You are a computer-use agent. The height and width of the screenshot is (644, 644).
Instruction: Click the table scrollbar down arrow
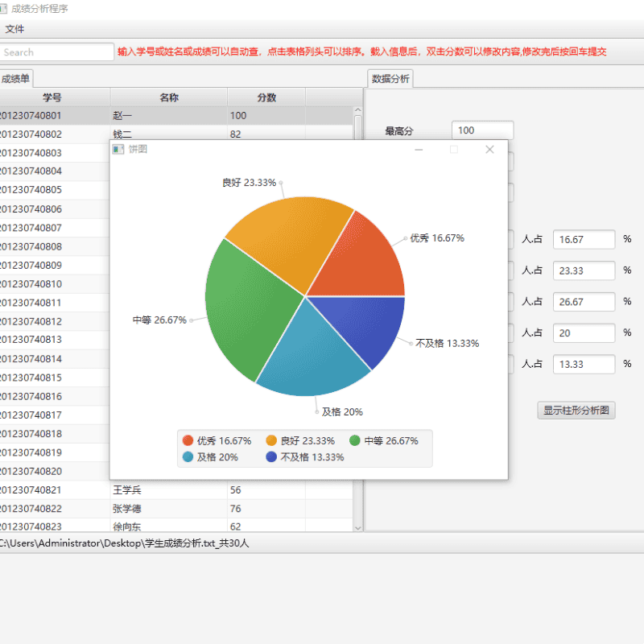[x=357, y=526]
